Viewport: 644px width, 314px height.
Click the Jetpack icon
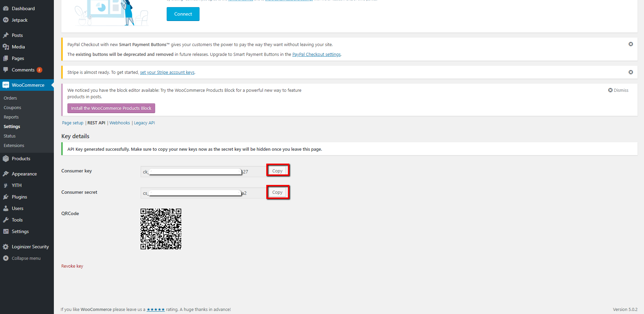pyautogui.click(x=6, y=20)
